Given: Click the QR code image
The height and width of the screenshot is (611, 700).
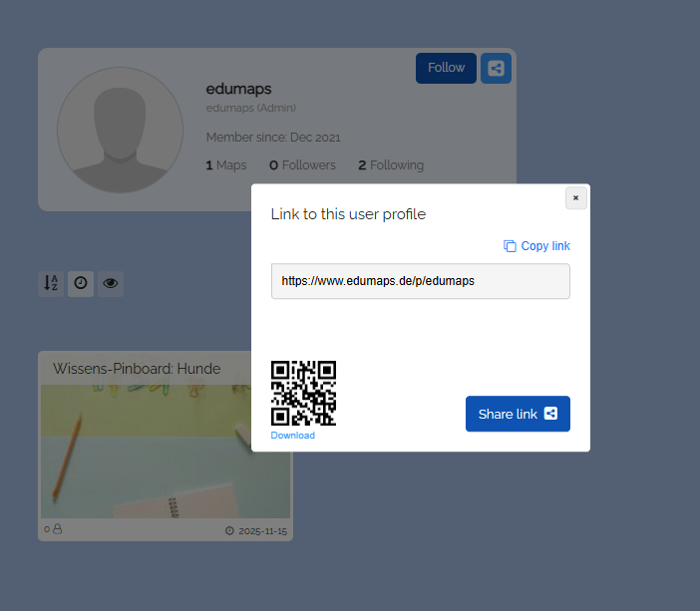Looking at the screenshot, I should [x=303, y=393].
